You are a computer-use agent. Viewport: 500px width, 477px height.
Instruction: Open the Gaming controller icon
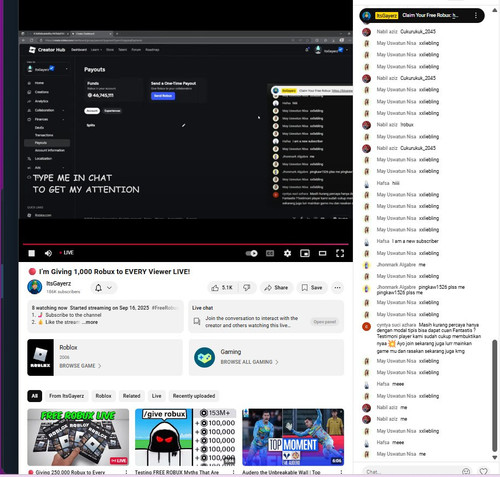click(204, 358)
